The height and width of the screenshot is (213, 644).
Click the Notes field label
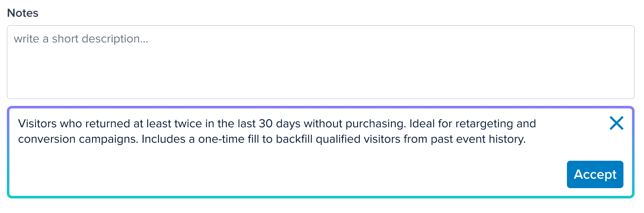(23, 13)
